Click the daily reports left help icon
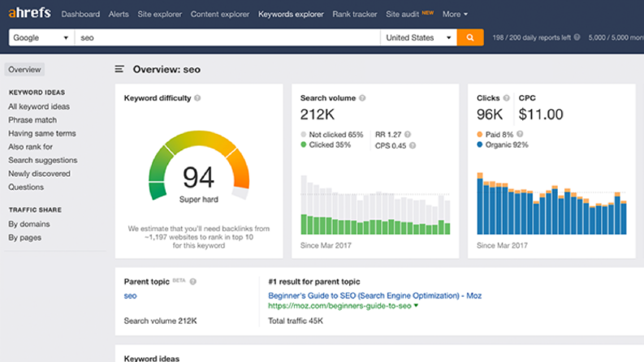This screenshot has height=362, width=644. click(577, 37)
